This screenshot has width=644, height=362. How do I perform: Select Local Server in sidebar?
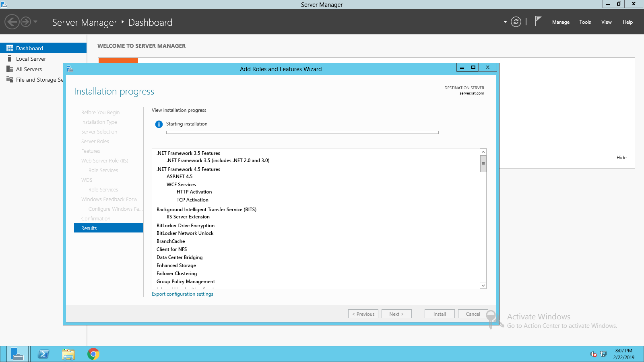click(31, 59)
